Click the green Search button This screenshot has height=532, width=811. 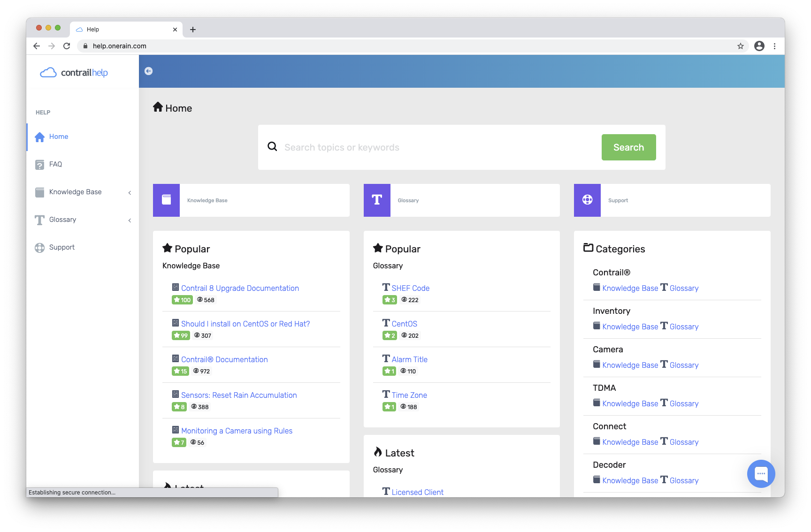pyautogui.click(x=628, y=147)
